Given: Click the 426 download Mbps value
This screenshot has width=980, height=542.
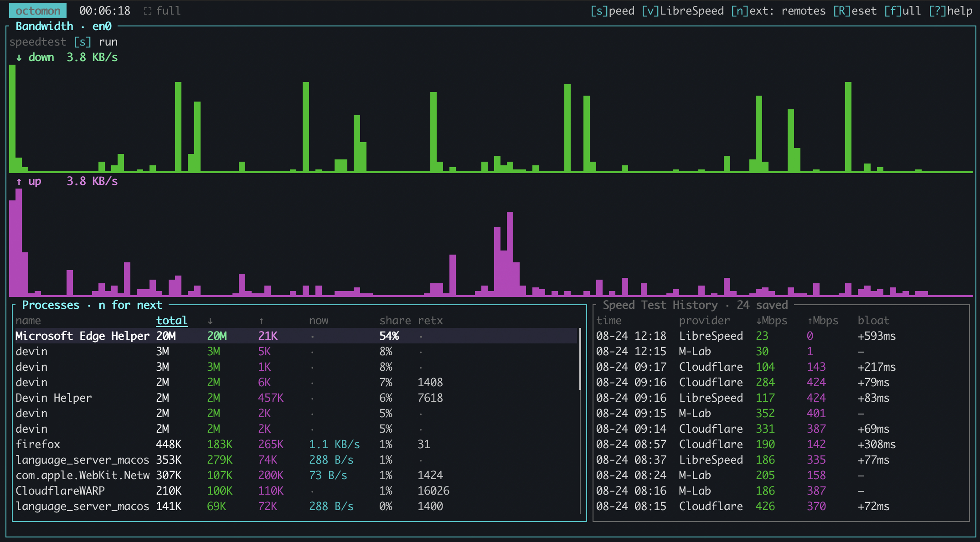Looking at the screenshot, I should 765,506.
